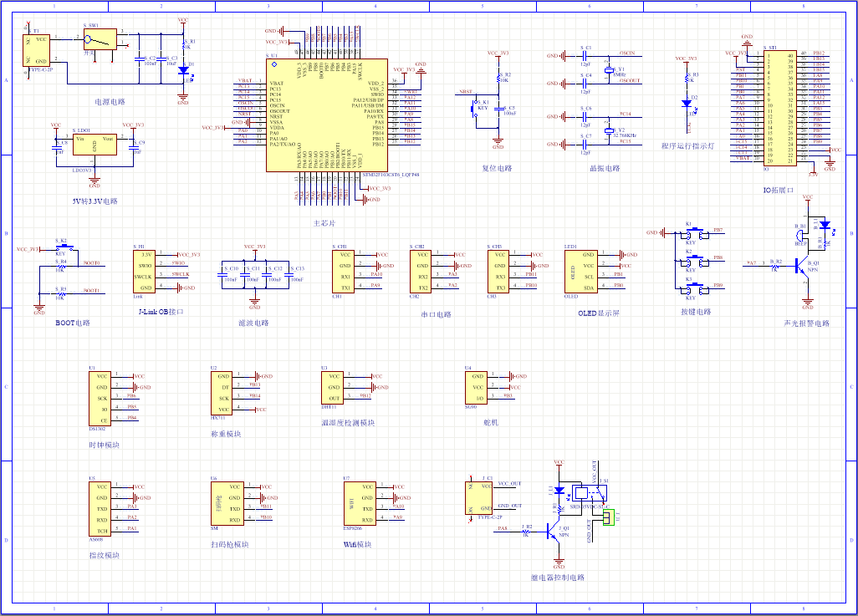This screenshot has width=858, height=616.
Task: Select the K2 push button symbol
Action: [x=694, y=261]
